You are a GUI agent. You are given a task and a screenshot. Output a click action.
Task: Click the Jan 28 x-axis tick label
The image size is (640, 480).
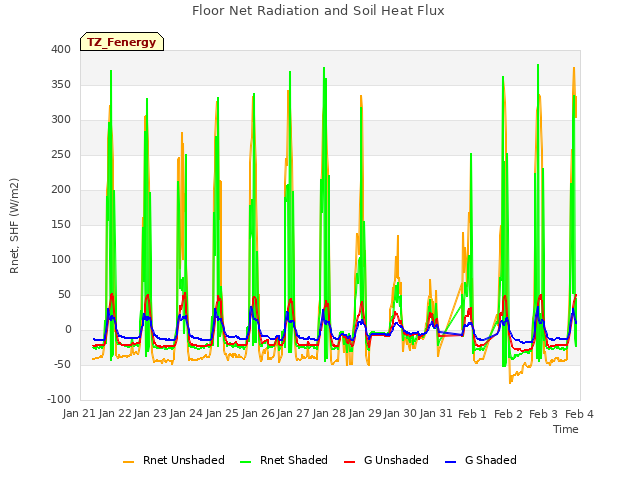pos(329,414)
